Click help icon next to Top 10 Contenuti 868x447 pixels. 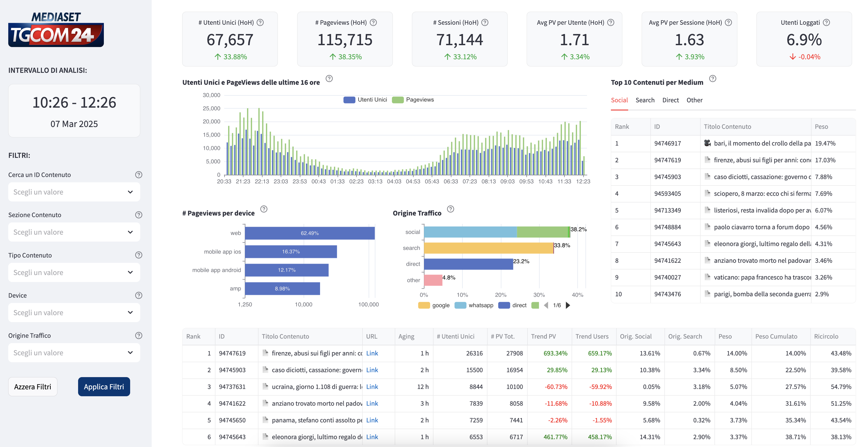click(712, 79)
